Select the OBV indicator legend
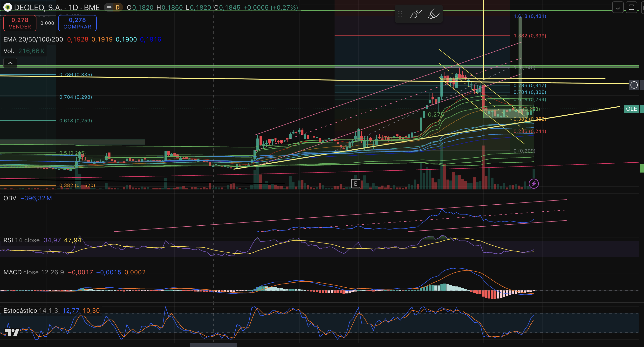644x347 pixels. (10, 198)
